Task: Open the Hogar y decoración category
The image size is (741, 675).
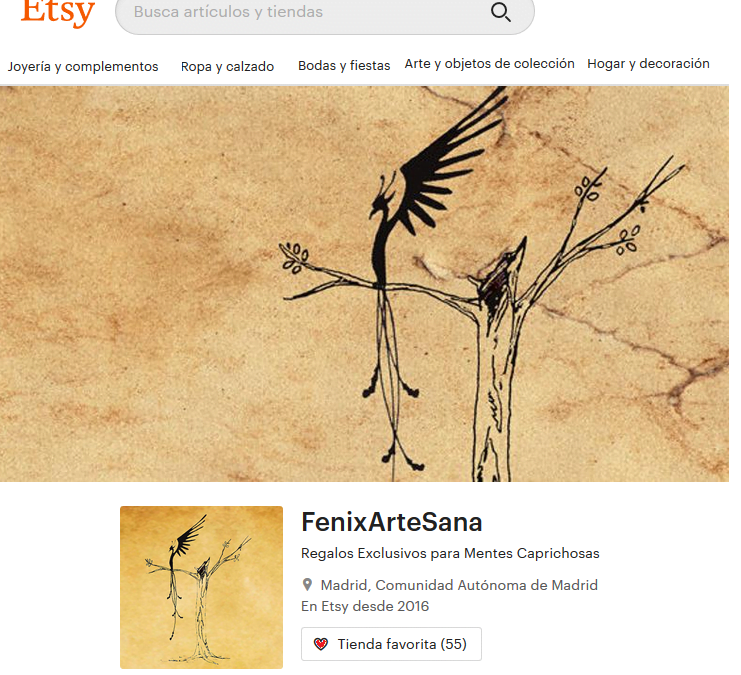Action: [648, 64]
